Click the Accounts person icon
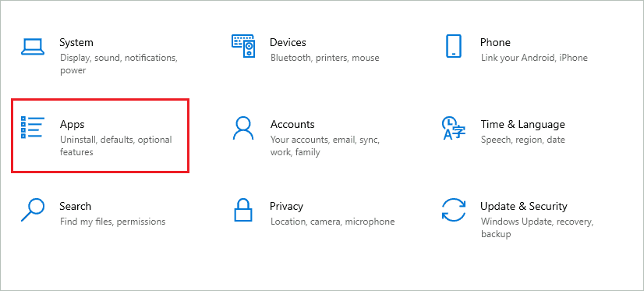The height and width of the screenshot is (291, 644). point(243,128)
